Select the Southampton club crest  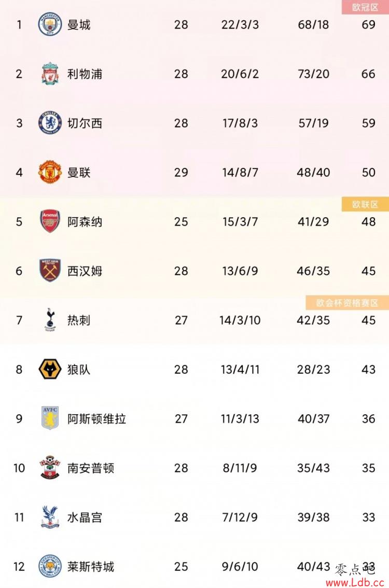click(50, 468)
